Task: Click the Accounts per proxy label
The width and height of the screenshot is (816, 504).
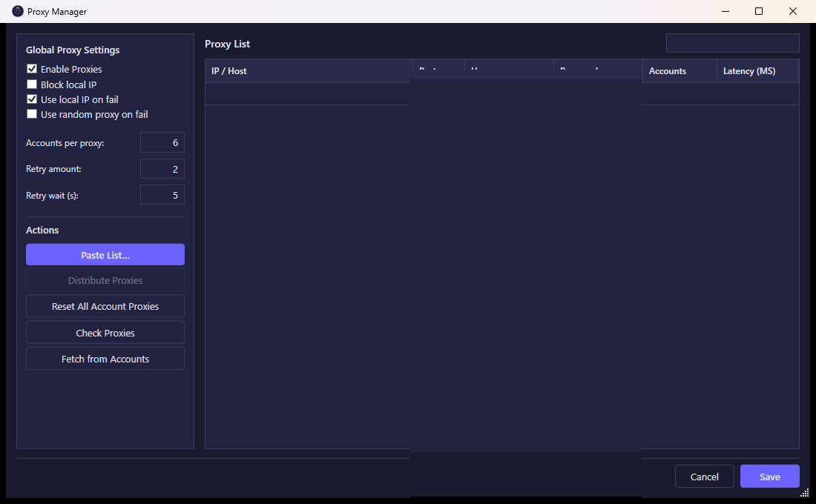Action: click(x=65, y=143)
